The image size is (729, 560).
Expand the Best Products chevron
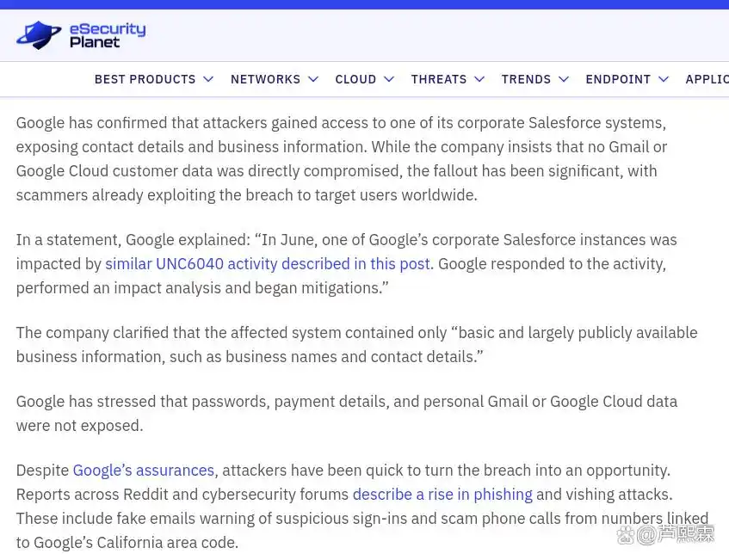coord(208,79)
